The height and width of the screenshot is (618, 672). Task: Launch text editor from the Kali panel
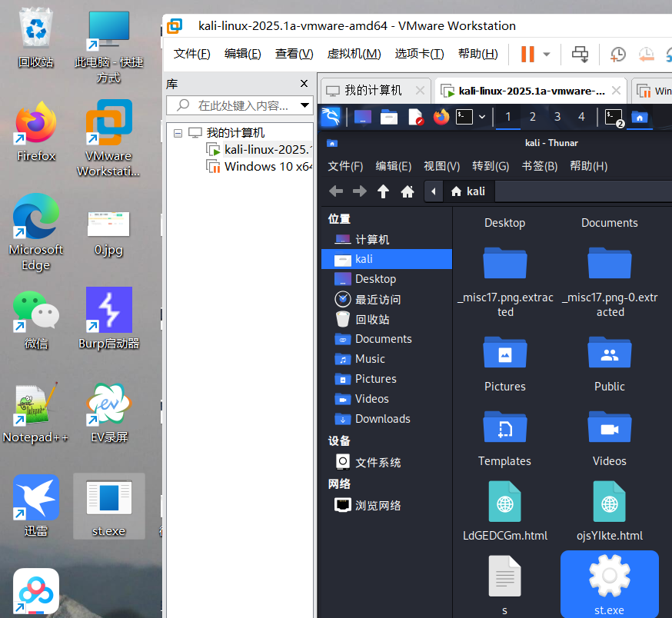click(415, 117)
